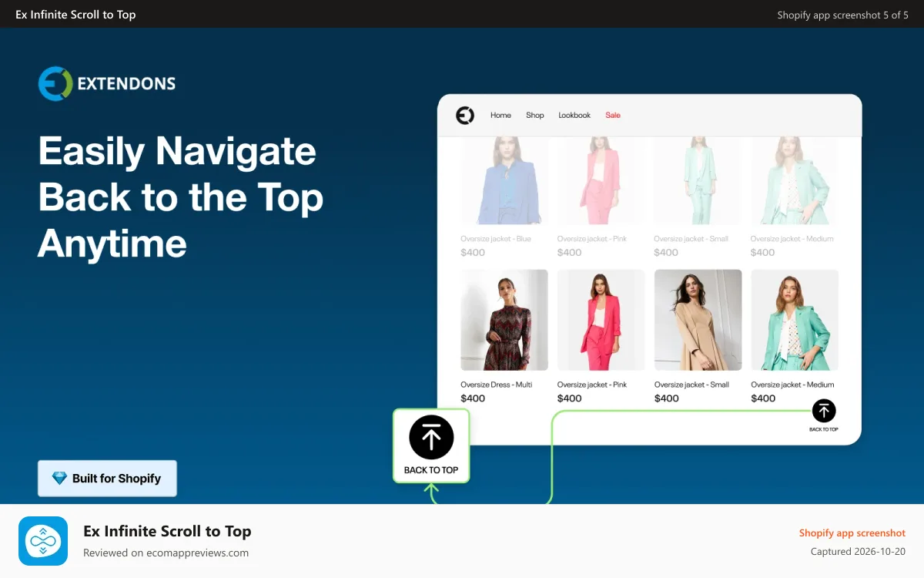Select the faded pink suit product photo

[601, 181]
